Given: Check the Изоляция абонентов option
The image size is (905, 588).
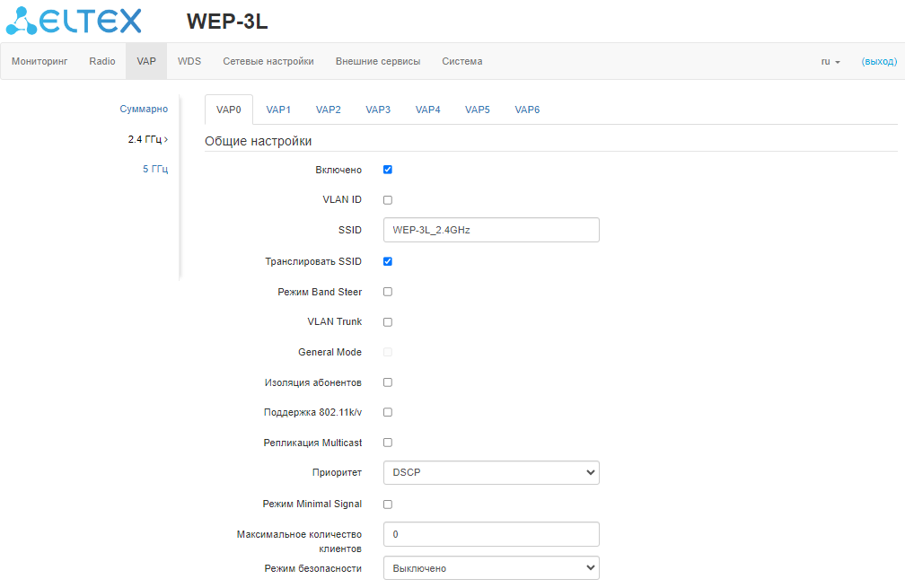Looking at the screenshot, I should tap(388, 382).
